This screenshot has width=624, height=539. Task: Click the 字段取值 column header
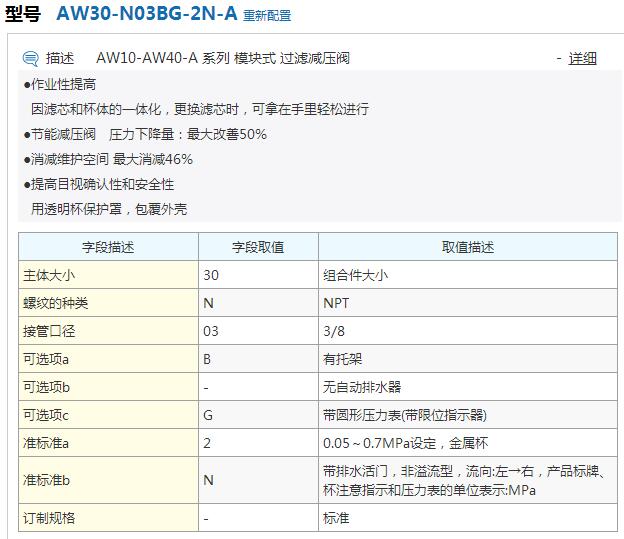click(x=258, y=247)
